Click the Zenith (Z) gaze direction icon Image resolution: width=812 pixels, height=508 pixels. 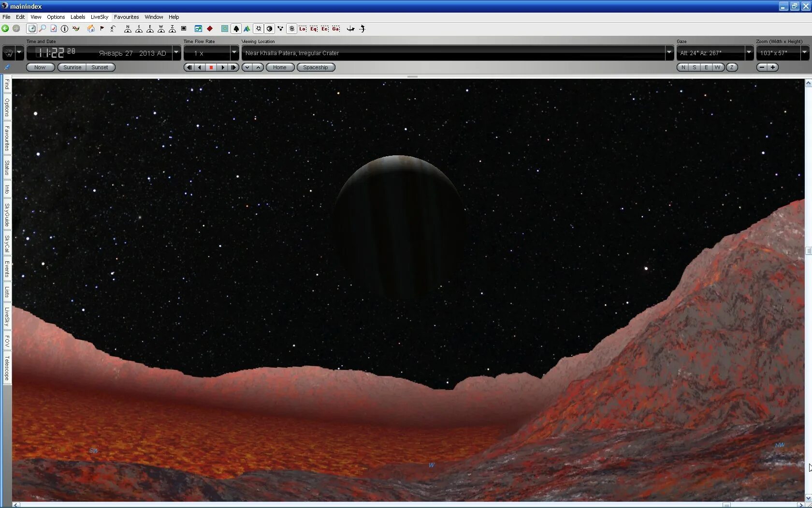[x=172, y=29]
